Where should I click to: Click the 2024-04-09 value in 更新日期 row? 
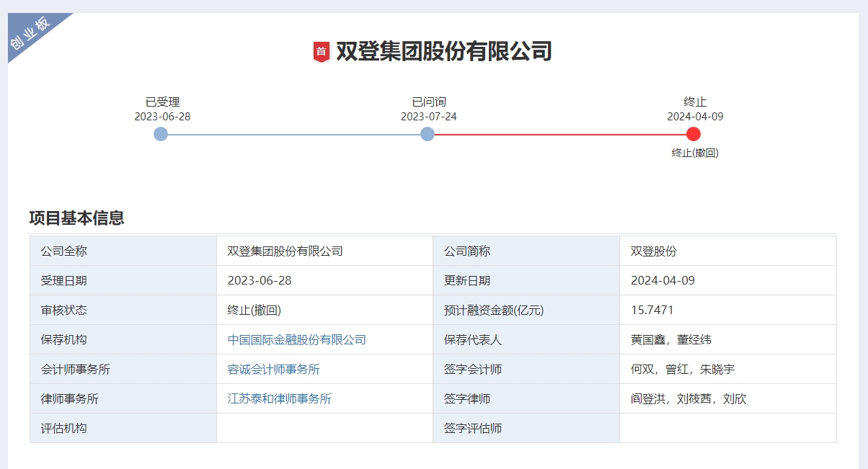point(728,281)
